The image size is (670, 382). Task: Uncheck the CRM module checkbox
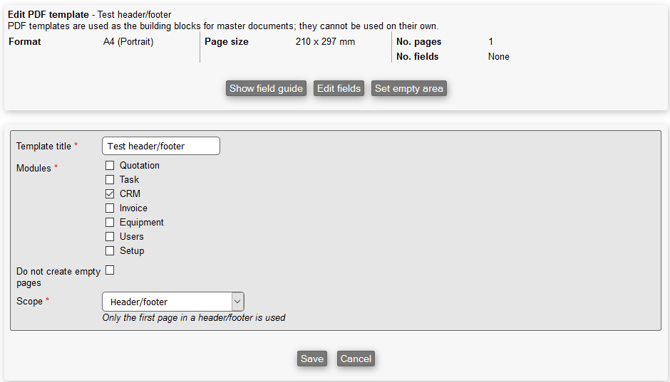click(110, 194)
